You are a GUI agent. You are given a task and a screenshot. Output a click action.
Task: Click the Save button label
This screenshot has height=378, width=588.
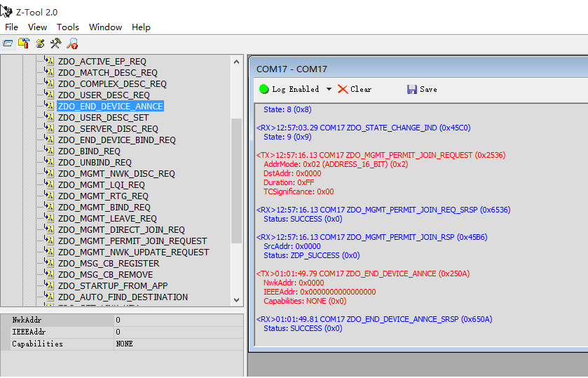(x=428, y=89)
